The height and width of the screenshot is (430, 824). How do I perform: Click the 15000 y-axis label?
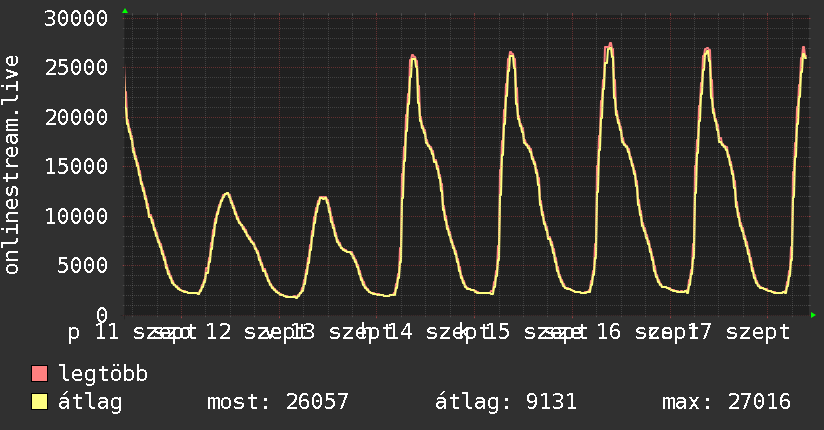click(76, 166)
